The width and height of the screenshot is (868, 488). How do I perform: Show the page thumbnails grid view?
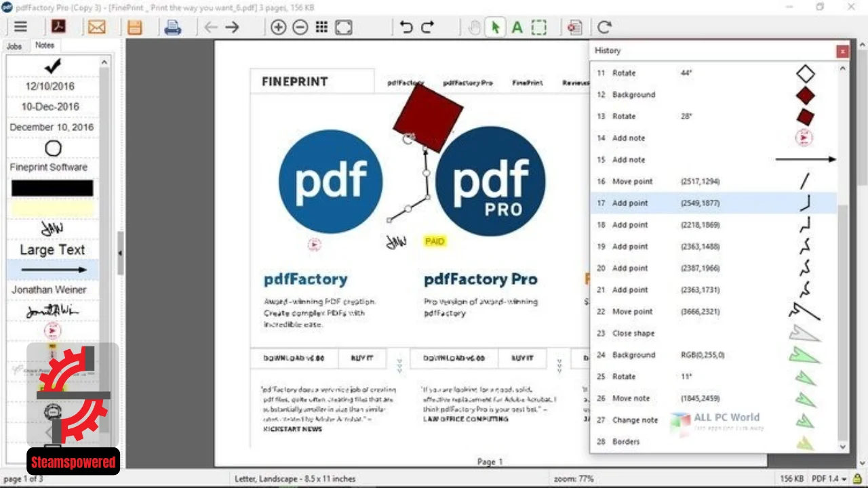click(321, 27)
